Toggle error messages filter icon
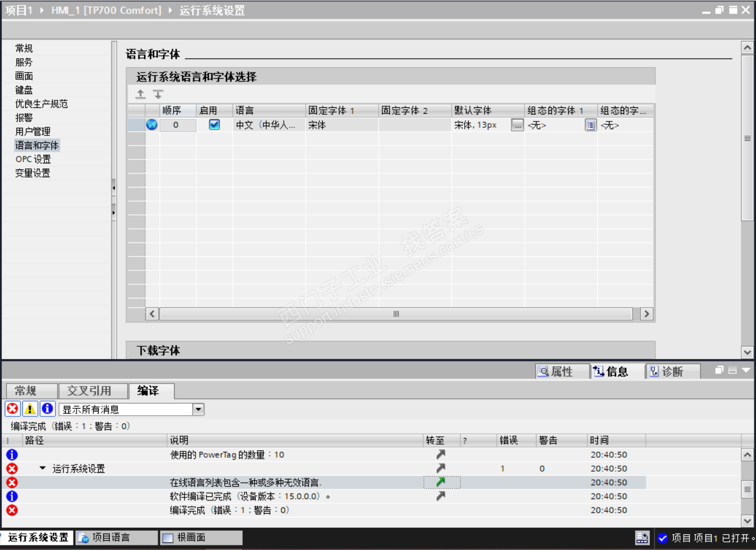Viewport: 756px width, 550px height. click(x=12, y=409)
